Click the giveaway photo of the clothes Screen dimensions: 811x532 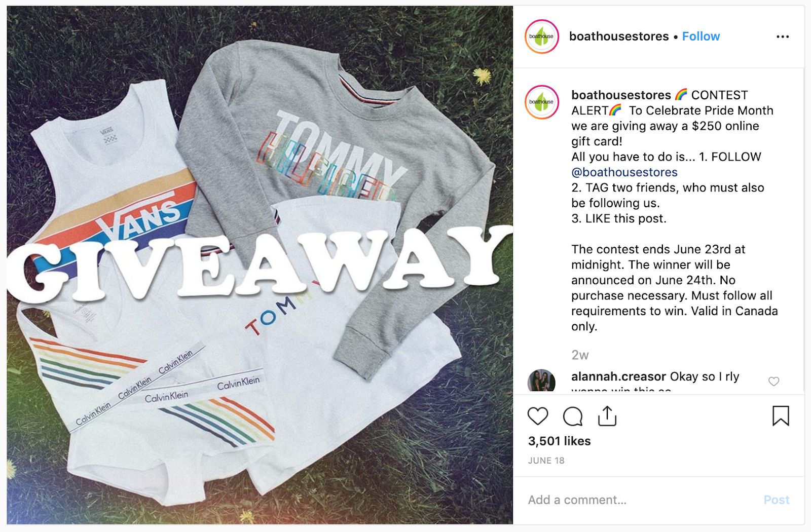point(260,265)
